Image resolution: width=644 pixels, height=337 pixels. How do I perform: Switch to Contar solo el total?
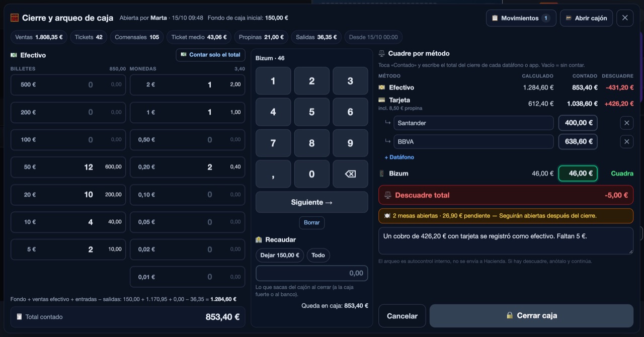pyautogui.click(x=210, y=55)
